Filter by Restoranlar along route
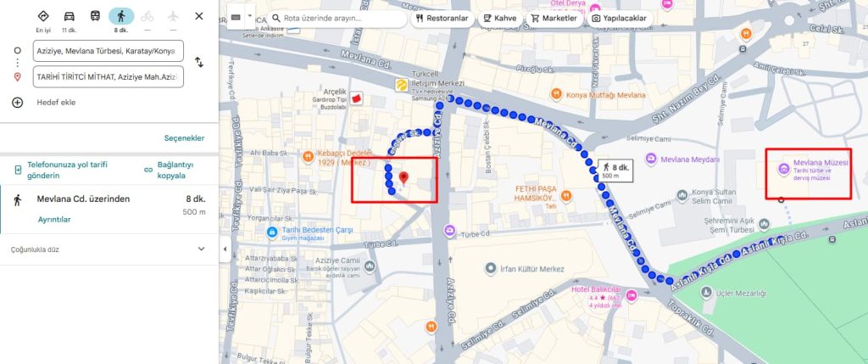Image resolution: width=868 pixels, height=364 pixels. [x=442, y=19]
